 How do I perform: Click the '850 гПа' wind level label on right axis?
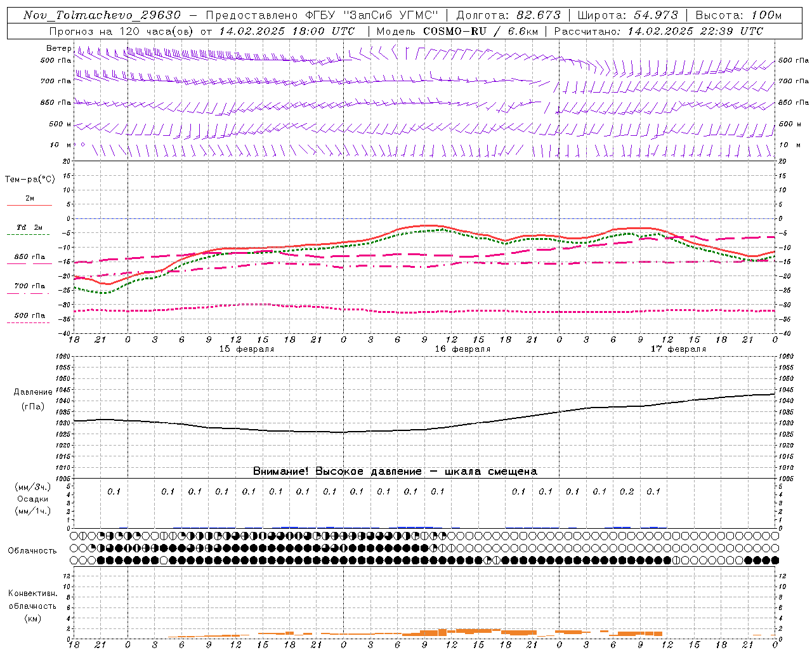[794, 102]
